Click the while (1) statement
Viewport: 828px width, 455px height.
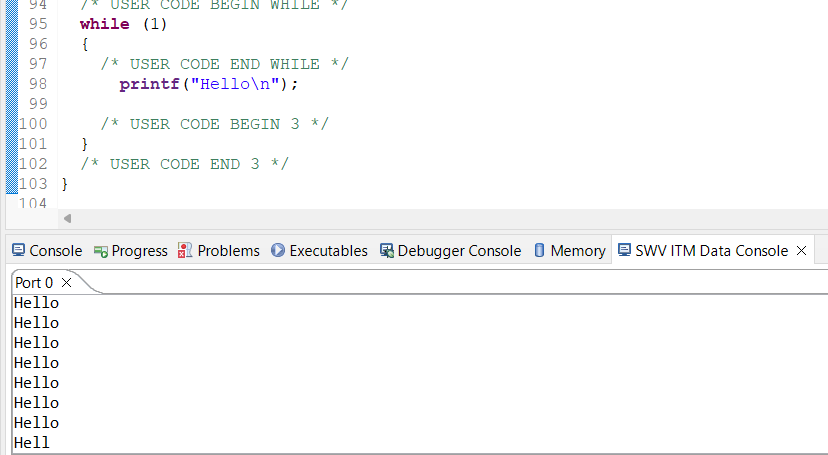(x=124, y=24)
